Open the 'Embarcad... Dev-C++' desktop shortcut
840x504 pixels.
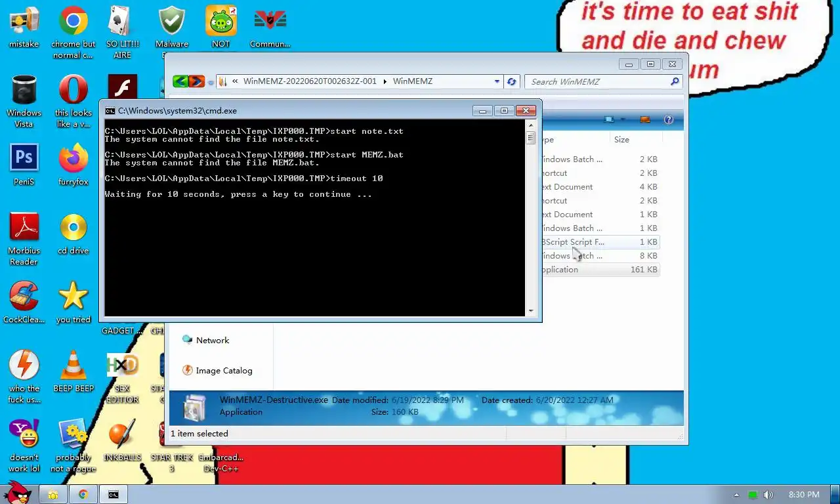[220, 463]
